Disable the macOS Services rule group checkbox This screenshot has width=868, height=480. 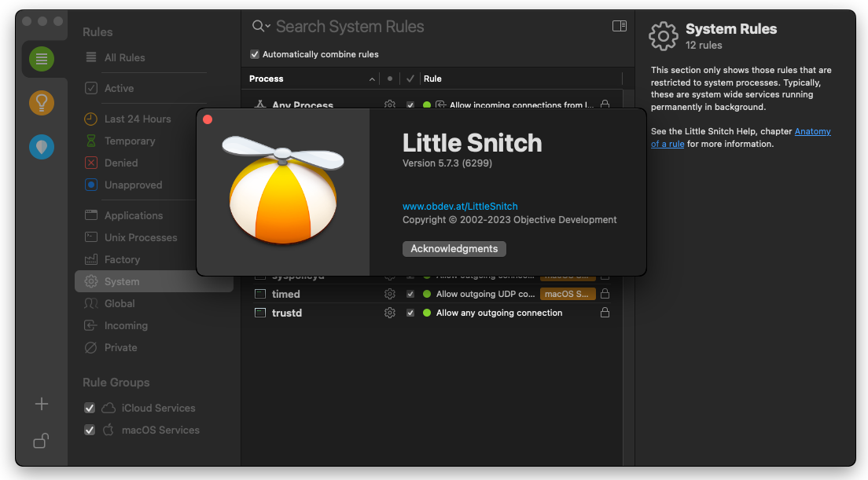[x=90, y=430]
